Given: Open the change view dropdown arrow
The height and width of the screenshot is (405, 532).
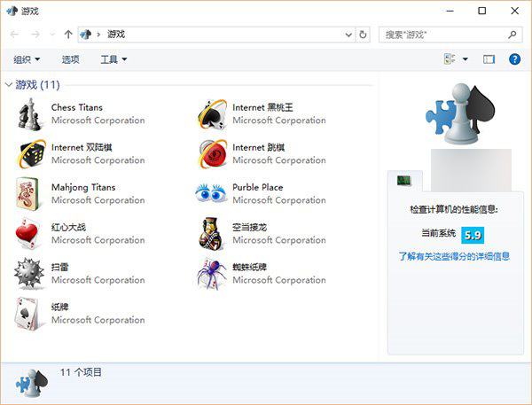Looking at the screenshot, I should pyautogui.click(x=465, y=59).
